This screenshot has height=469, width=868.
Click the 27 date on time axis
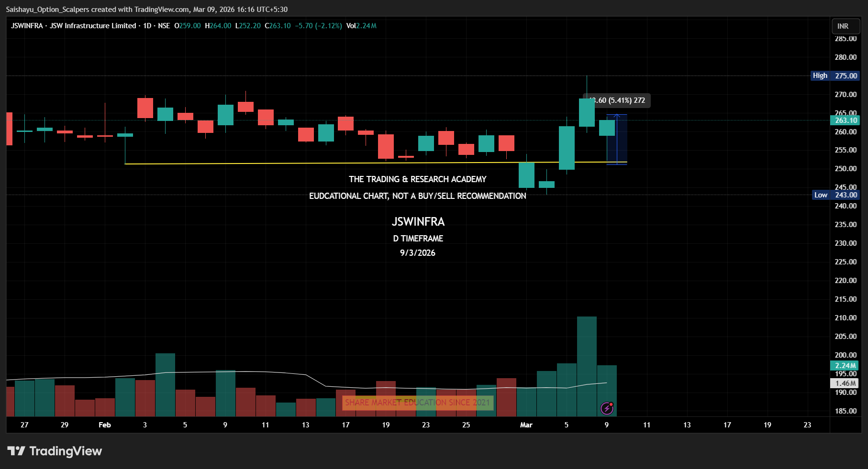(x=24, y=425)
